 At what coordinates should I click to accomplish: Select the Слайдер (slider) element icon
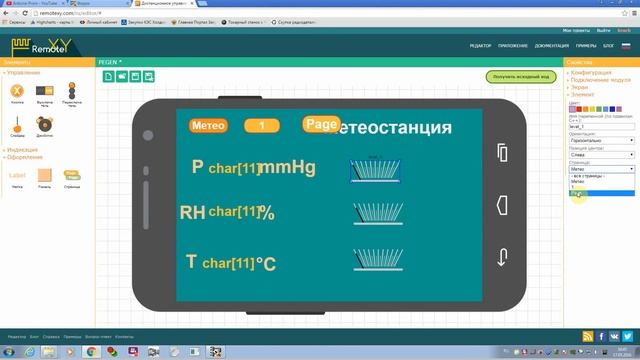click(x=17, y=124)
